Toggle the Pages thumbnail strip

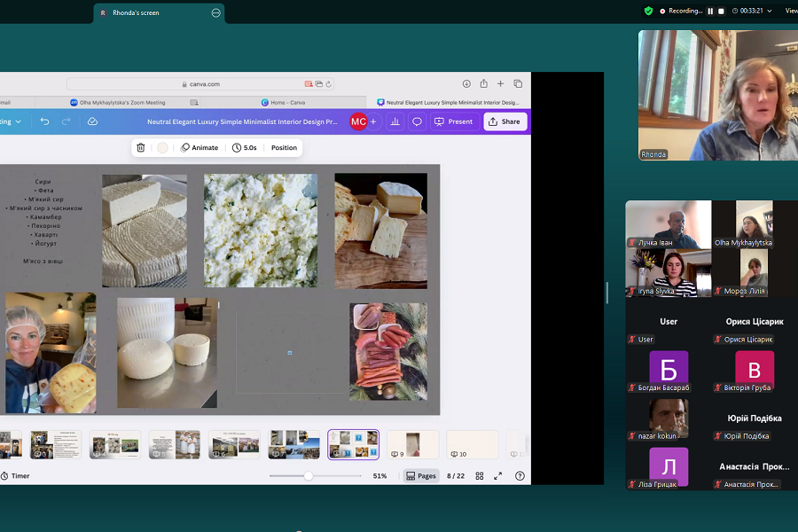click(421, 476)
